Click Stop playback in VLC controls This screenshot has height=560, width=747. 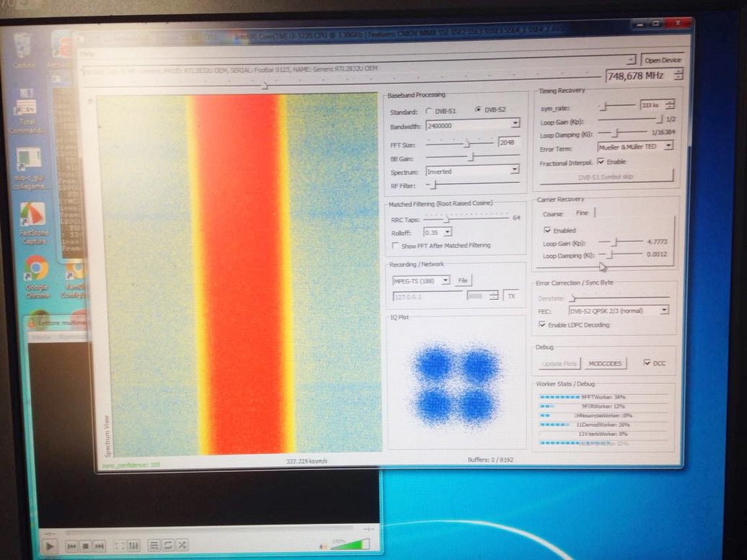pos(85,546)
